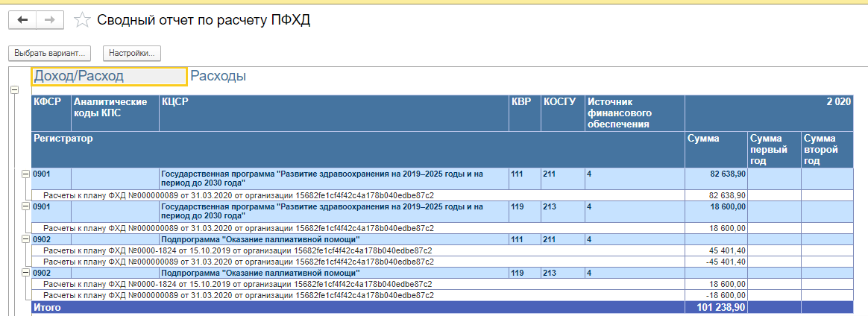Select the highlighted "Доход/Расход" cell
The width and height of the screenshot is (868, 316).
(109, 76)
